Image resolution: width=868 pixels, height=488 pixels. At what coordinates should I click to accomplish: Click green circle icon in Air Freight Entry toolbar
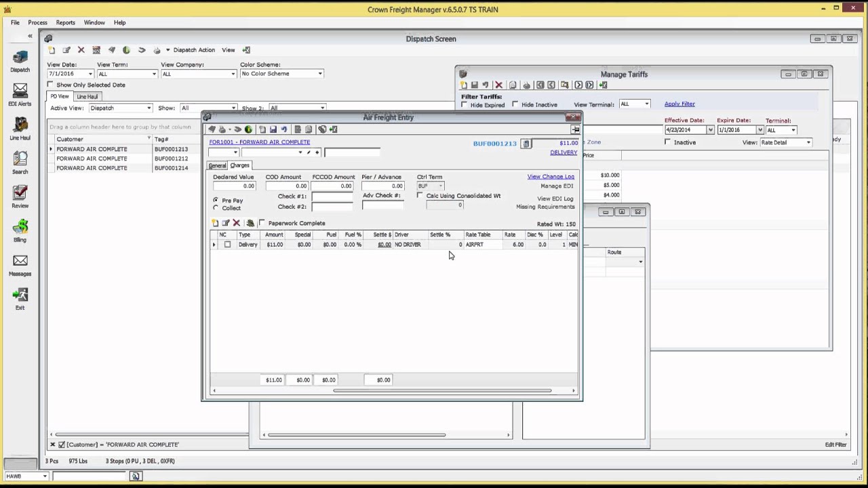[x=248, y=129]
